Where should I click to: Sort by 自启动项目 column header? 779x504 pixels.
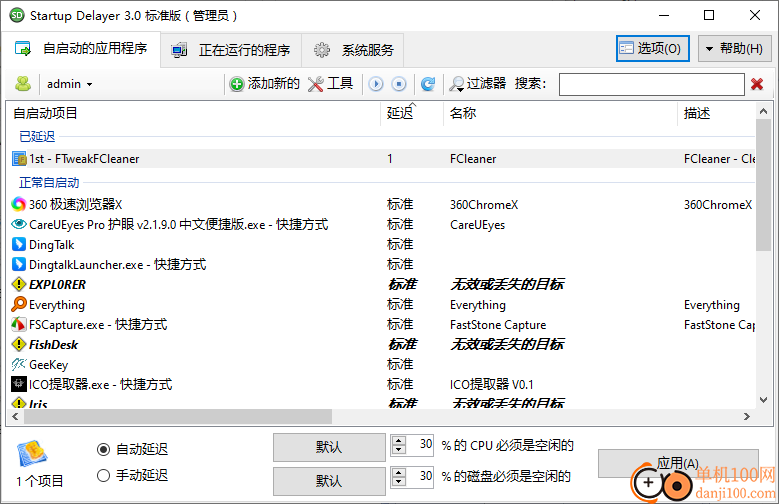(194, 113)
